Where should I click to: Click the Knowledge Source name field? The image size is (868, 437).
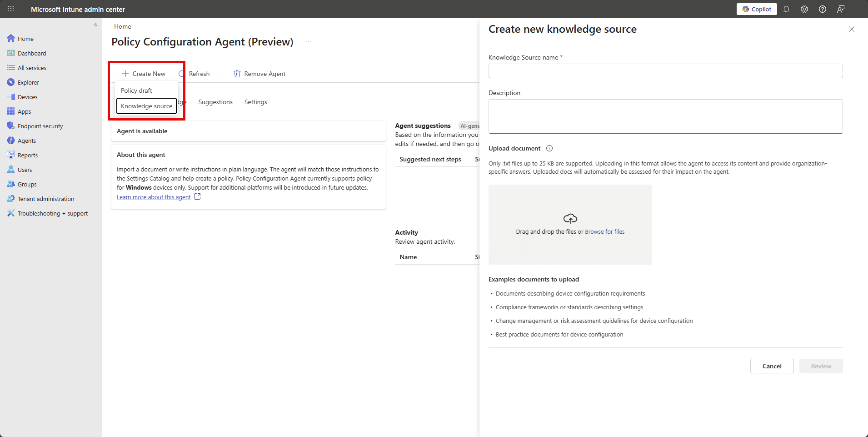pyautogui.click(x=665, y=71)
